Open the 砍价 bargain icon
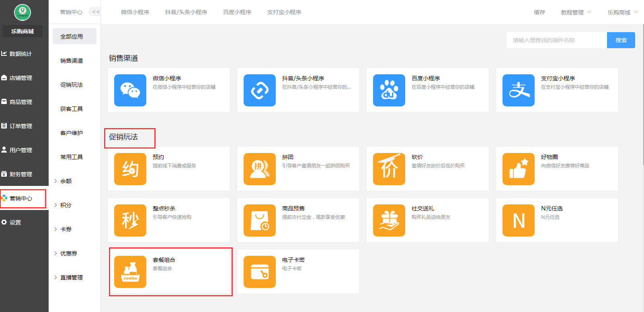 point(389,169)
